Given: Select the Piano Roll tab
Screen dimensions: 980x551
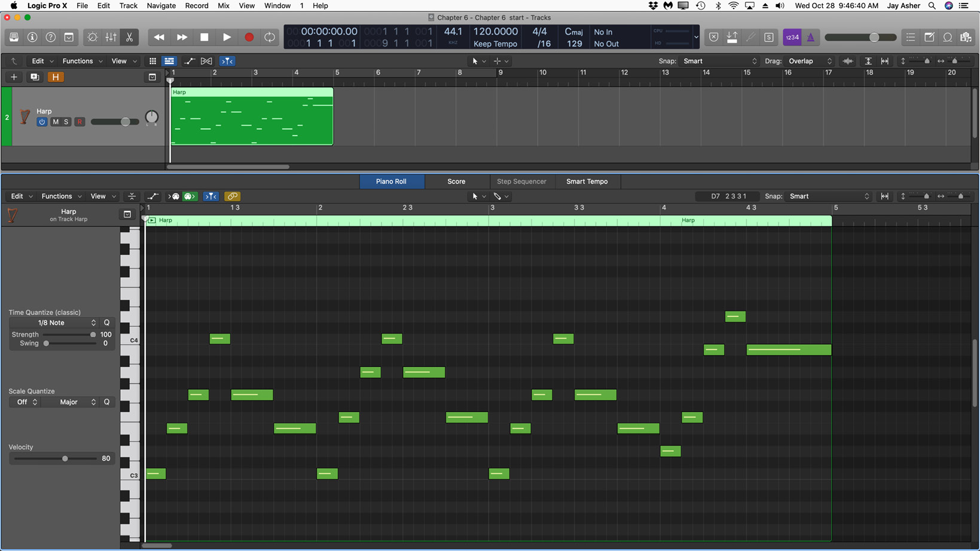Looking at the screenshot, I should click(391, 181).
